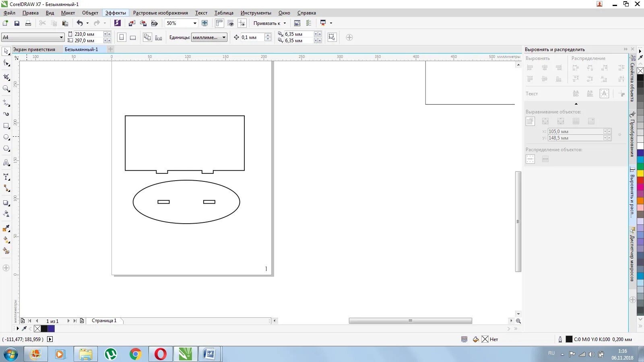
Task: Select the Ellipse tool
Action: (x=6, y=137)
